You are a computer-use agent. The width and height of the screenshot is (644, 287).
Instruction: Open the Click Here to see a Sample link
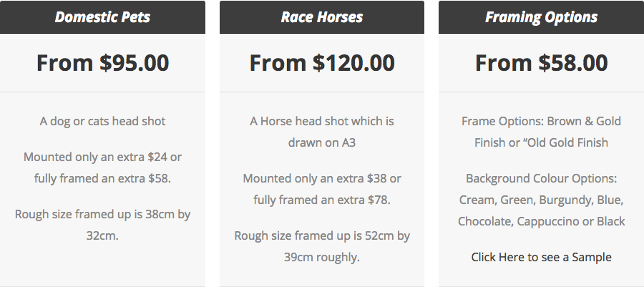click(x=542, y=257)
